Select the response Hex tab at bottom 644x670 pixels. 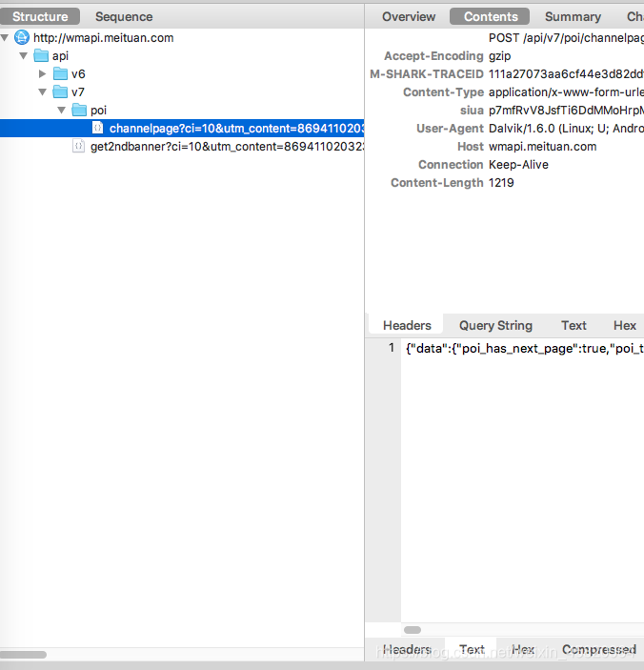(x=523, y=649)
